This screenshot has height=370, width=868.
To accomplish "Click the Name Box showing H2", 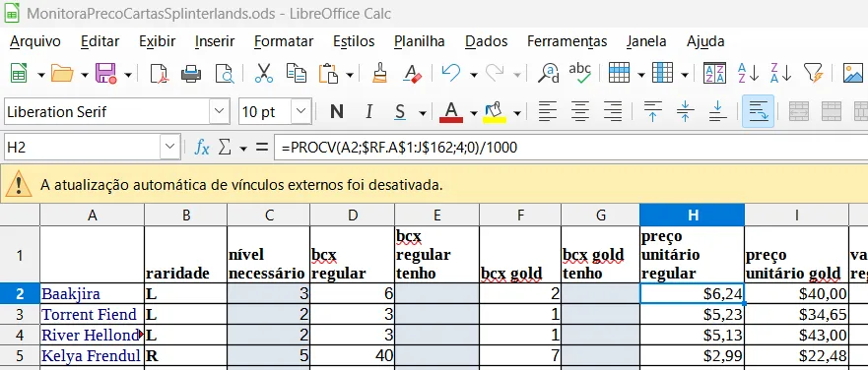I will tap(82, 148).
